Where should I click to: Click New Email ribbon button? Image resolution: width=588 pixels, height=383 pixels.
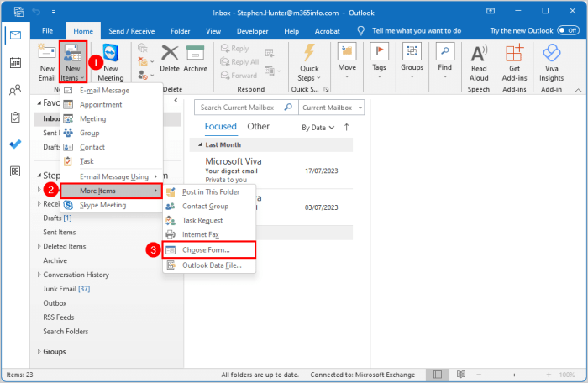pos(47,62)
